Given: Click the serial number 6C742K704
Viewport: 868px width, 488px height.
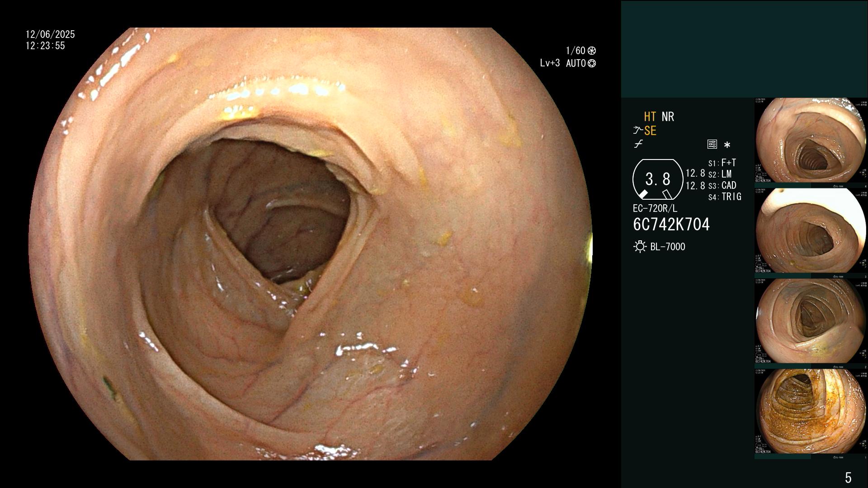Looking at the screenshot, I should click(x=671, y=225).
